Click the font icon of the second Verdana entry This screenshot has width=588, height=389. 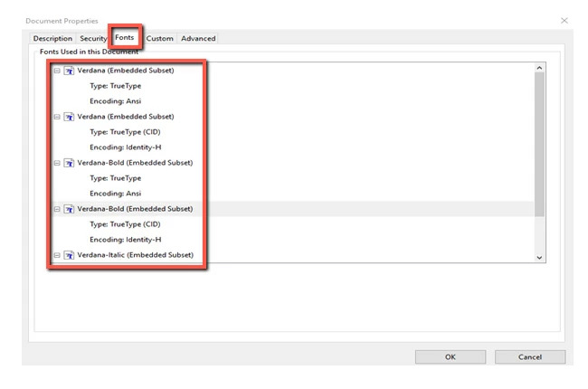[x=69, y=117]
